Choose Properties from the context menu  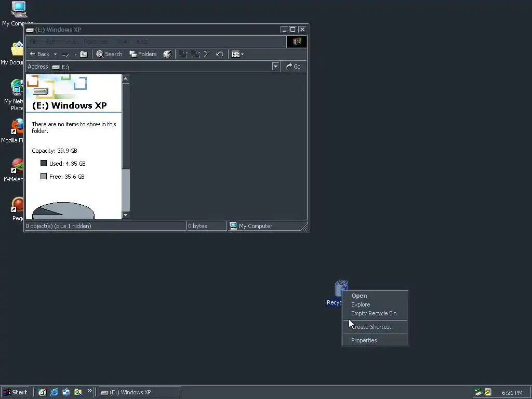click(x=375, y=340)
